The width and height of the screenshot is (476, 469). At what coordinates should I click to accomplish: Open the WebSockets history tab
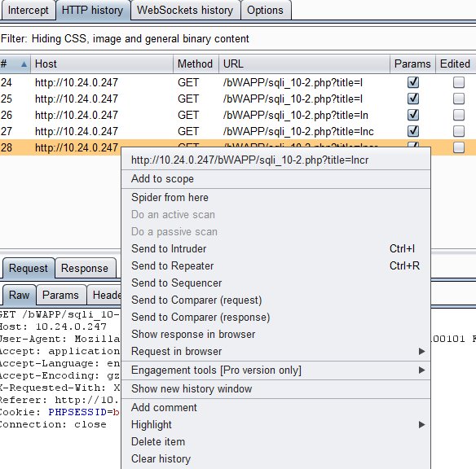(185, 10)
